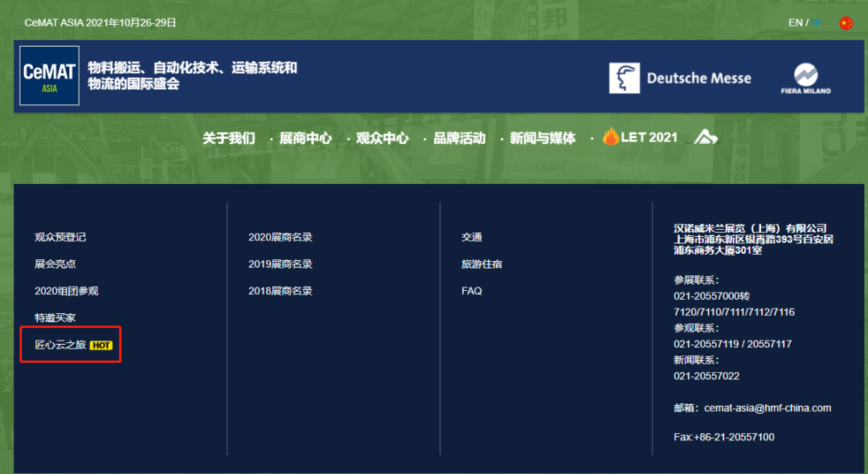Click the cemat-asia@hmf-china.com email address
This screenshot has width=868, height=474.
[767, 408]
